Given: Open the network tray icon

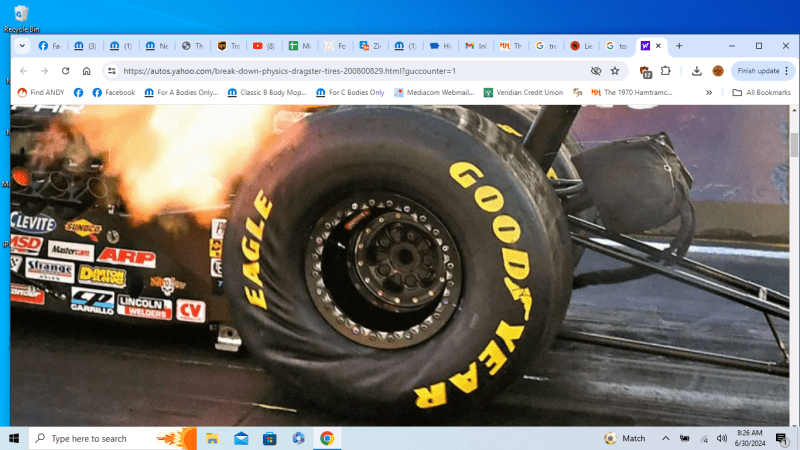Looking at the screenshot, I should point(704,438).
